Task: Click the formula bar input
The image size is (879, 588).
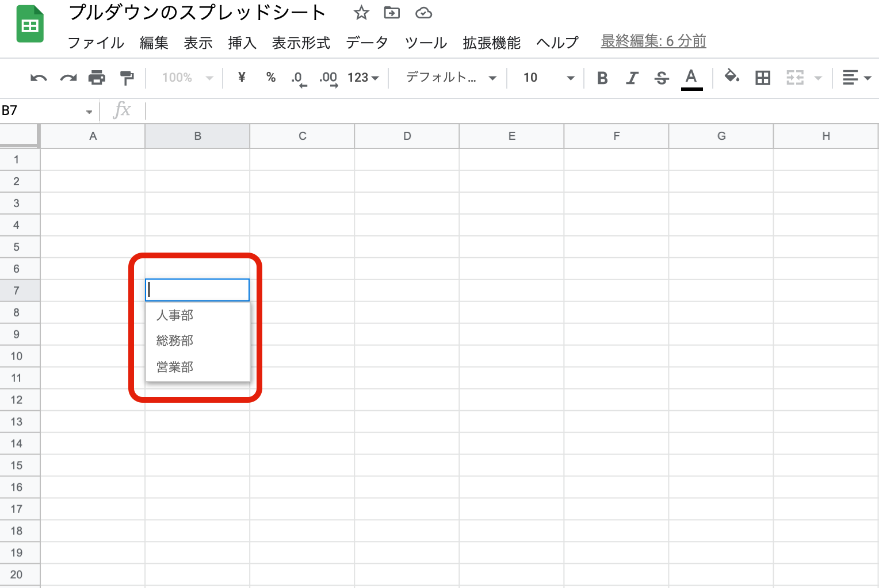Action: 512,110
